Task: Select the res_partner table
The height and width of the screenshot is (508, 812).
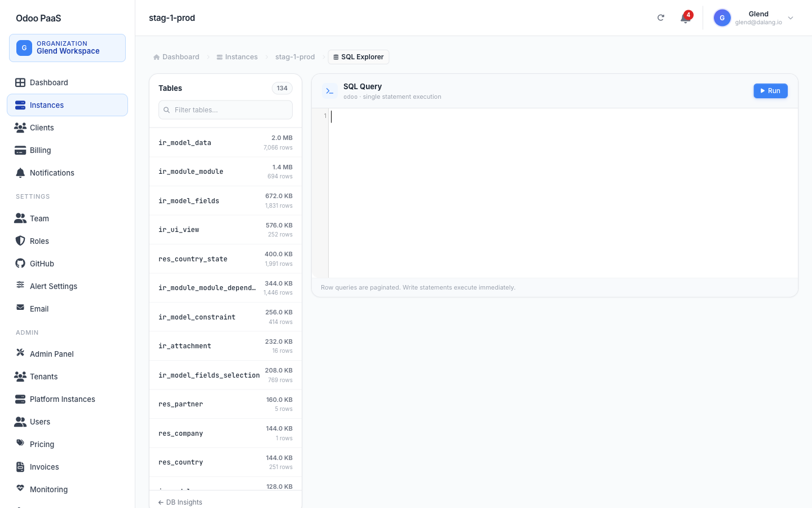Action: point(226,404)
